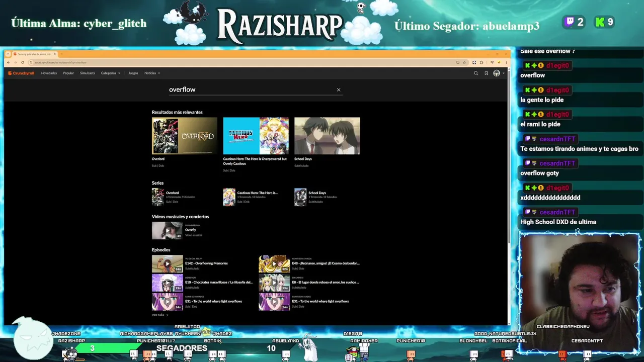Click the browser address bar URL
This screenshot has width=644, height=362.
pyautogui.click(x=61, y=62)
